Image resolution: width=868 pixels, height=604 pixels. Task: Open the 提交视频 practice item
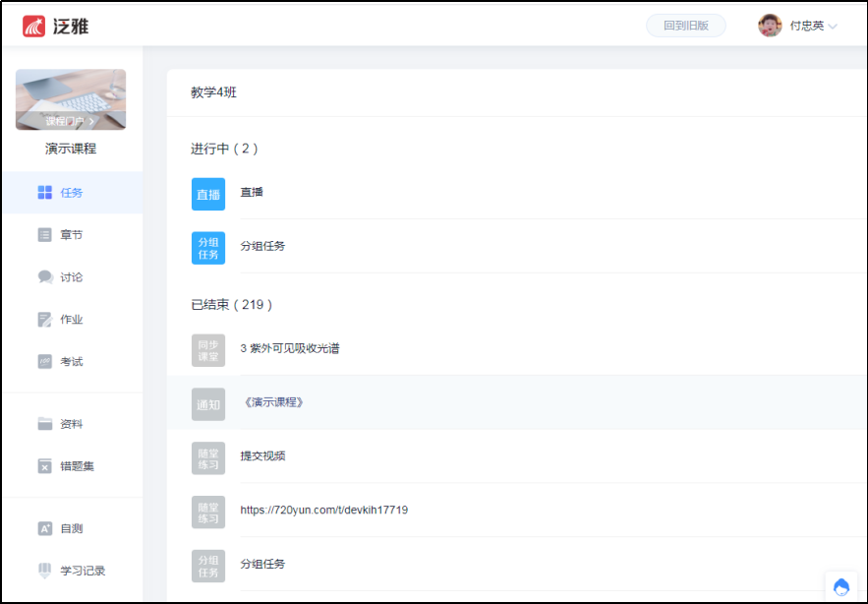pos(262,456)
